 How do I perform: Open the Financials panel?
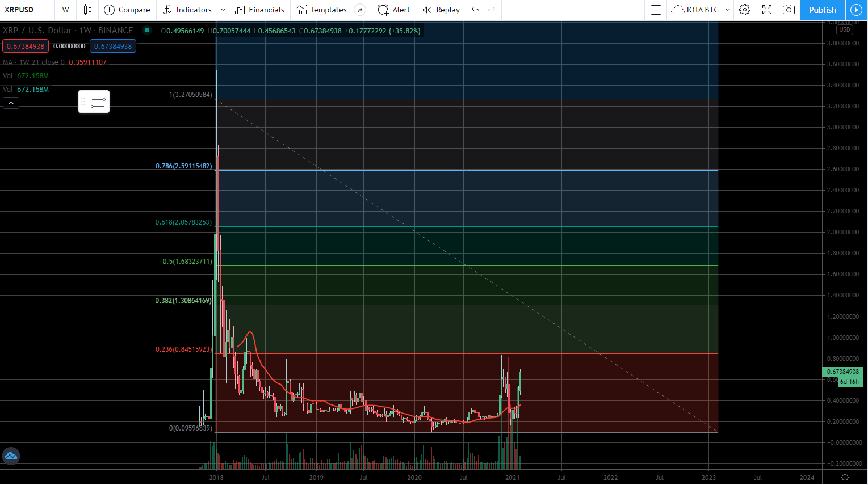260,10
